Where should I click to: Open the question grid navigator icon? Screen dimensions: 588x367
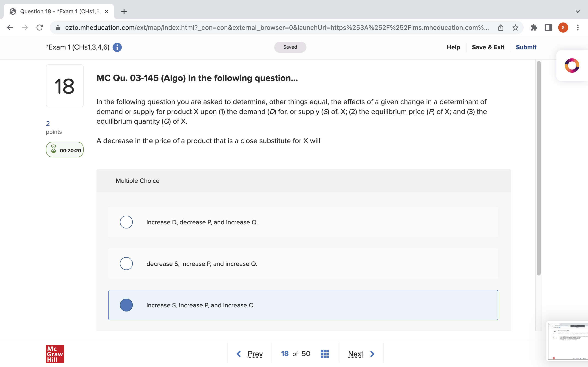tap(324, 354)
